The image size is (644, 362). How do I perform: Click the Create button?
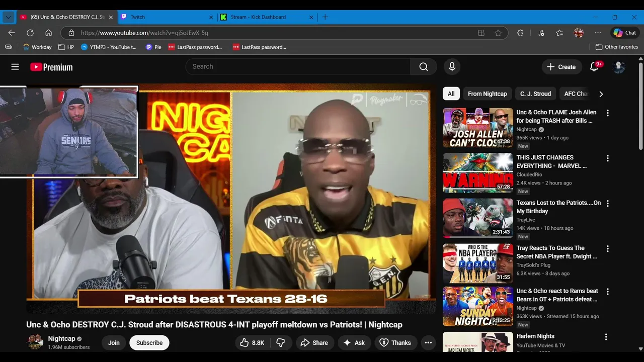(x=561, y=67)
